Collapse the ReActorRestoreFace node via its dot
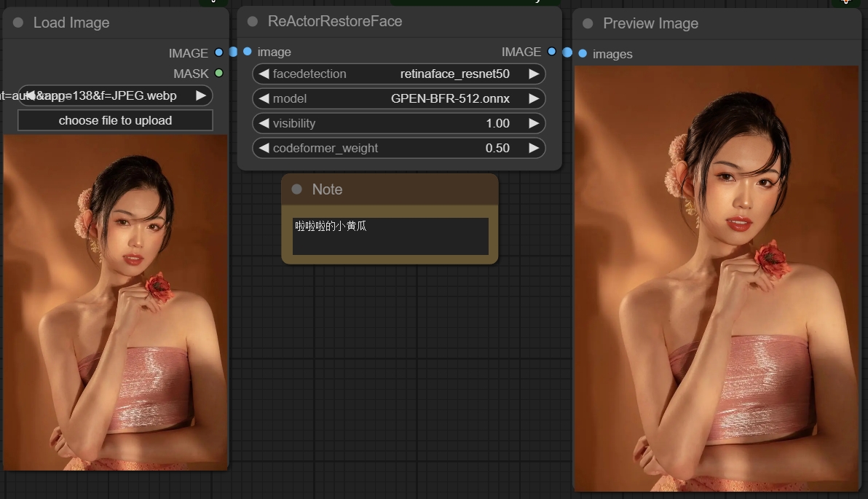Screen dimensions: 868x499 point(253,22)
